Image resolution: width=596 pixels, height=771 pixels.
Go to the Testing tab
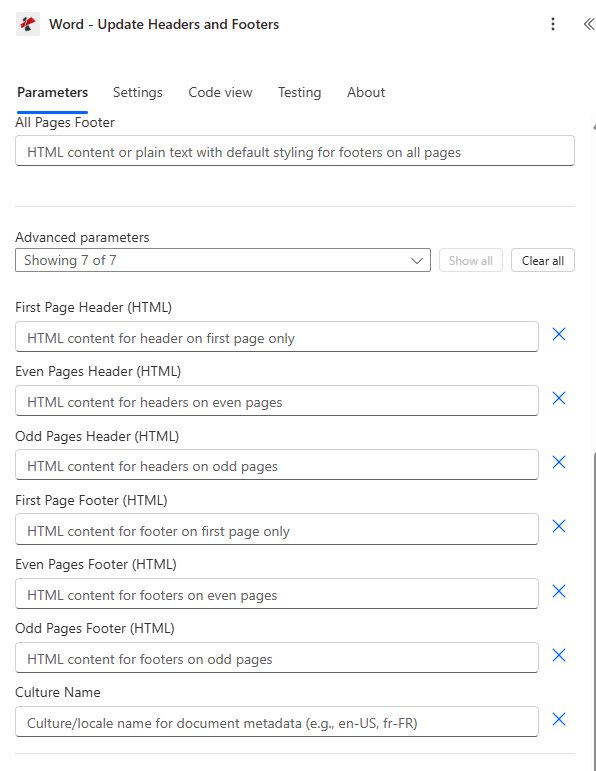[x=299, y=92]
